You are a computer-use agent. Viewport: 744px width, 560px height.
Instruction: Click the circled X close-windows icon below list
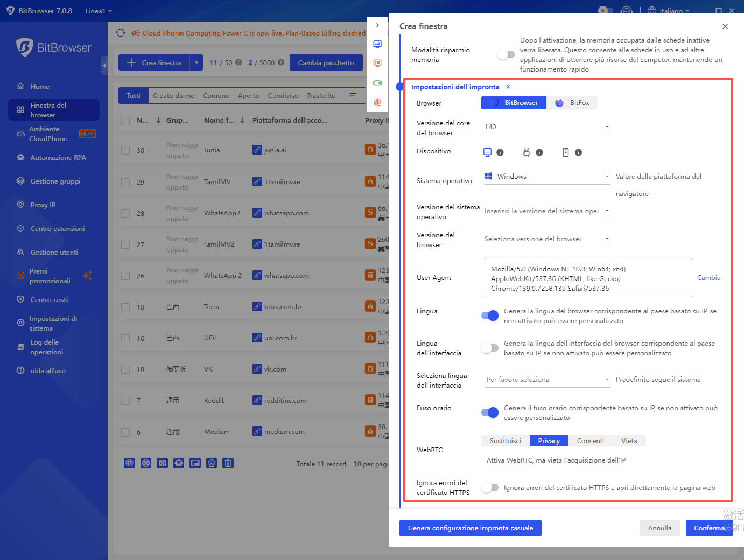[x=146, y=463]
